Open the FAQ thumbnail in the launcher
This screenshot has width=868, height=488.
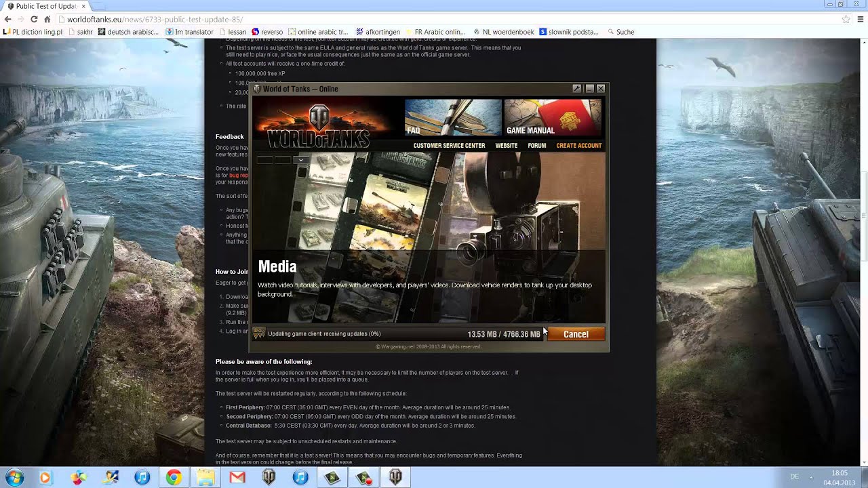point(452,118)
